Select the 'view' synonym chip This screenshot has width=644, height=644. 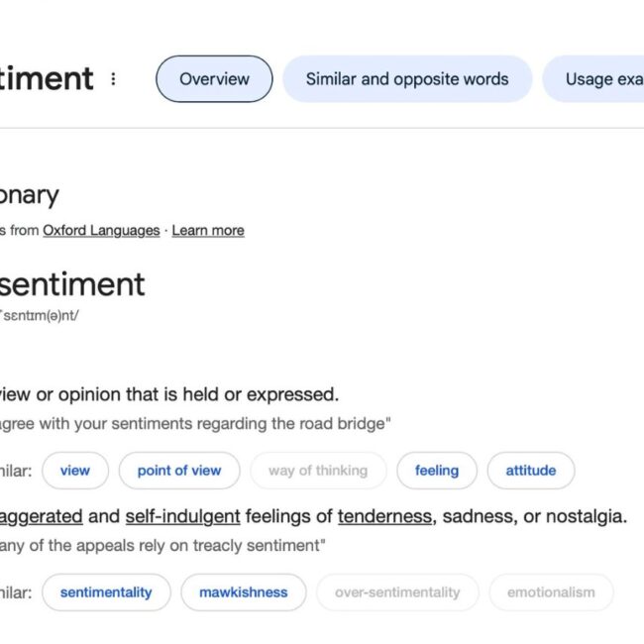pyautogui.click(x=75, y=471)
